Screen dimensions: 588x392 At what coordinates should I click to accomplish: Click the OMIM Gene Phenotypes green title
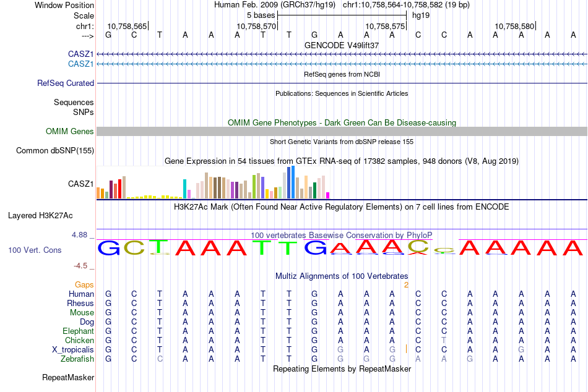(x=342, y=122)
